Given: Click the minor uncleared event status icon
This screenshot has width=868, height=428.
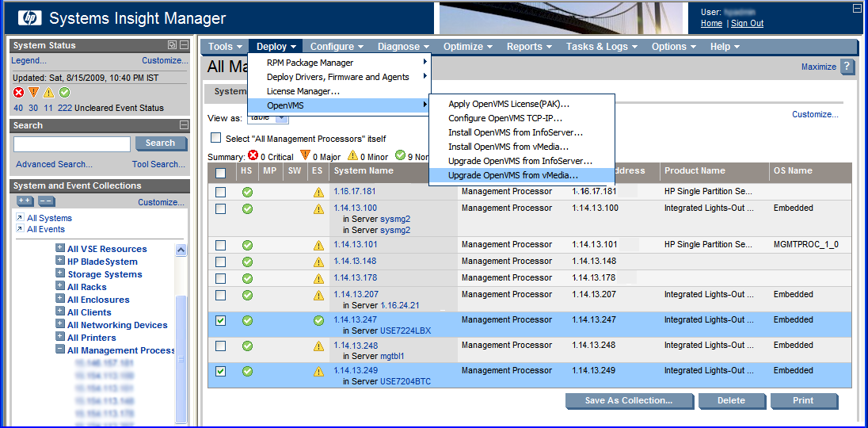Looking at the screenshot, I should pyautogui.click(x=49, y=93).
